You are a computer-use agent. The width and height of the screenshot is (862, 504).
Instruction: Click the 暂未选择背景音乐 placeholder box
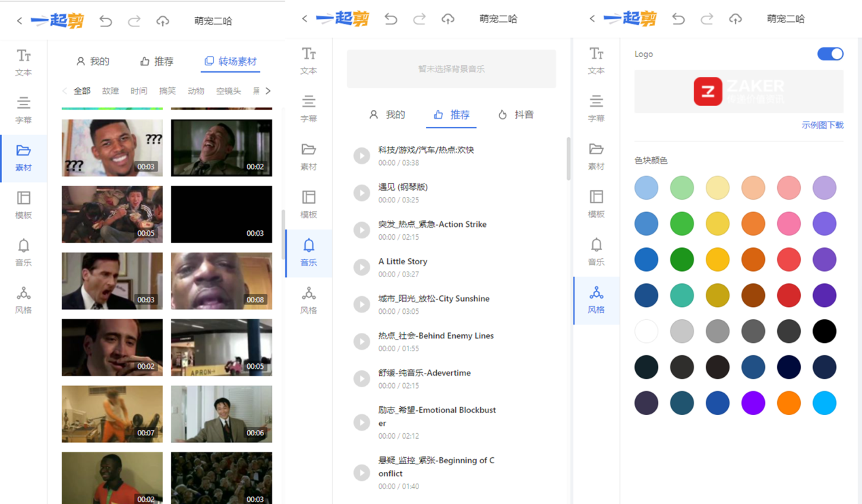click(451, 69)
